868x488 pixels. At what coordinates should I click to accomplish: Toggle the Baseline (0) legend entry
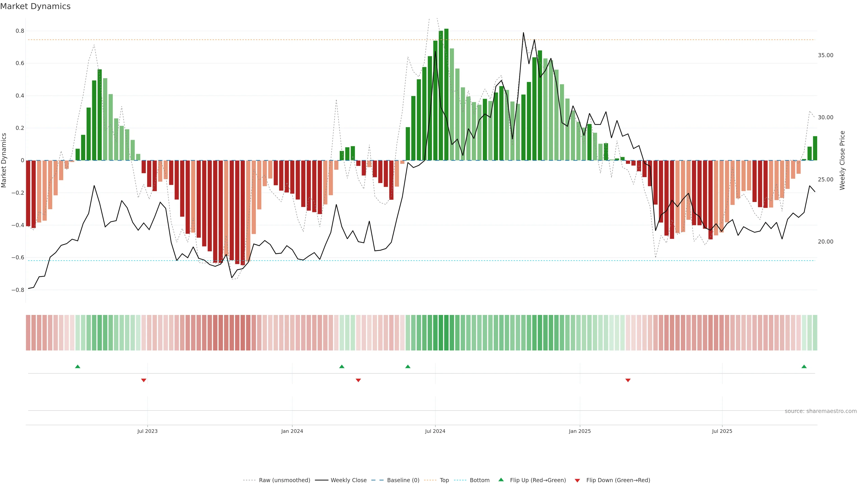coord(403,480)
